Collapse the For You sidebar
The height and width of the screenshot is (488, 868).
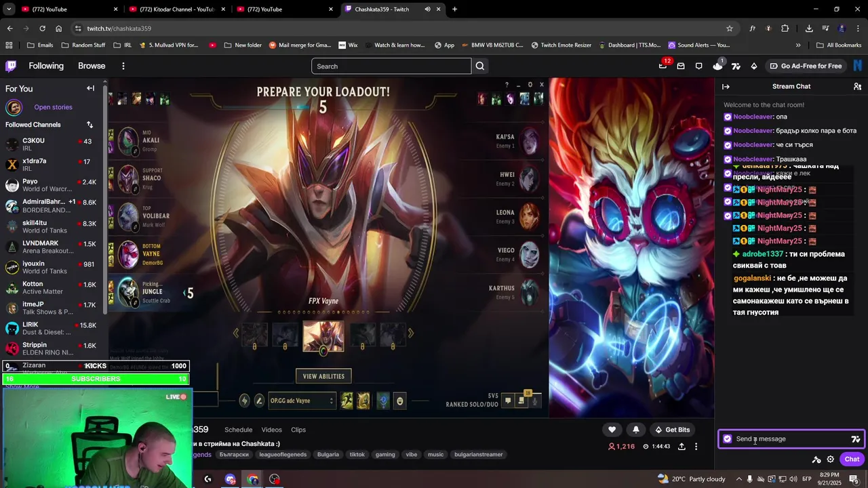[x=90, y=88]
